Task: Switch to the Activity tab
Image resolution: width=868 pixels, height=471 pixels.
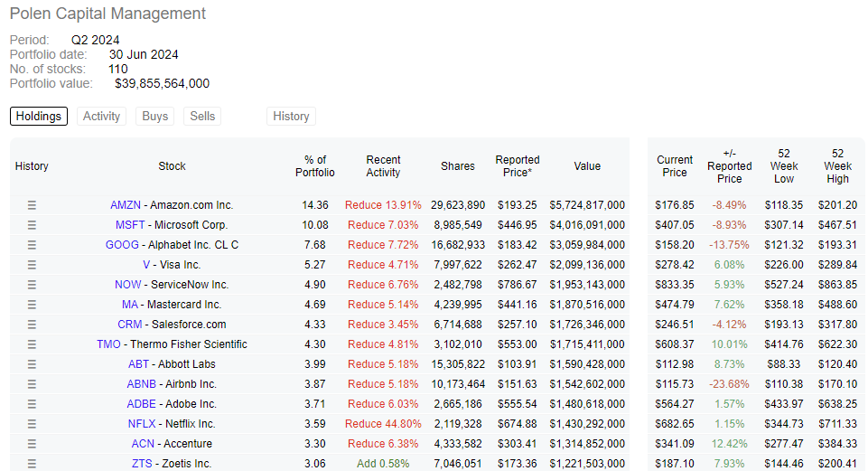Action: click(101, 117)
